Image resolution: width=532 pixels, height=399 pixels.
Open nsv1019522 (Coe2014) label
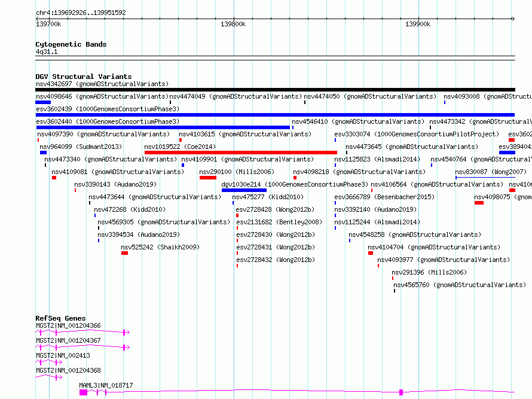pyautogui.click(x=180, y=147)
